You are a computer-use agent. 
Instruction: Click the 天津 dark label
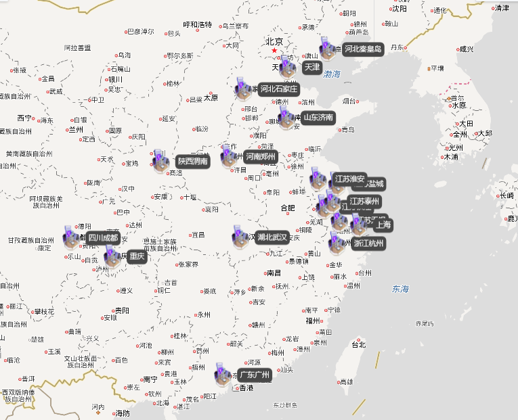pos(312,68)
